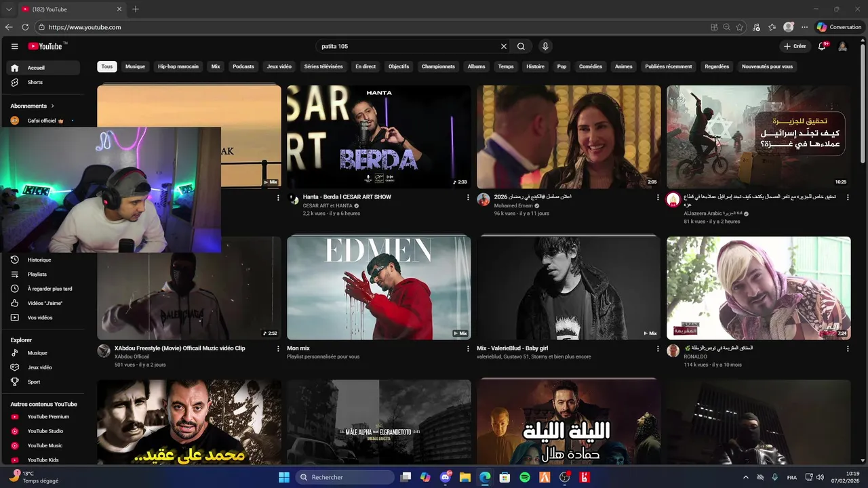Go back in the browser
The width and height of the screenshot is (868, 488).
click(9, 27)
